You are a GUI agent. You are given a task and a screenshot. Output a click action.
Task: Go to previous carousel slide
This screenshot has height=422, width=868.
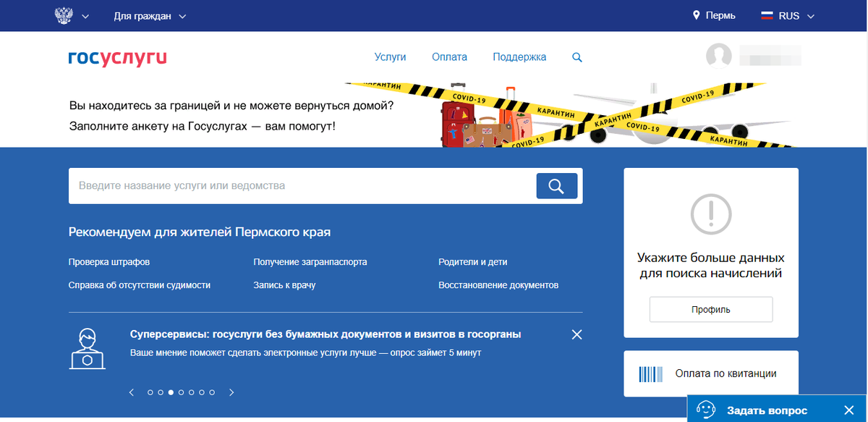coord(132,392)
